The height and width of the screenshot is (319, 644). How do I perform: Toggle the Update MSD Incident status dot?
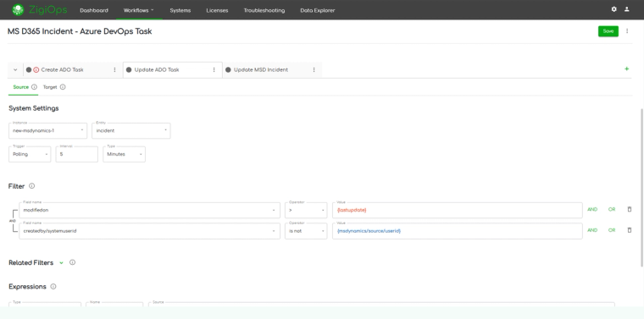pos(228,69)
